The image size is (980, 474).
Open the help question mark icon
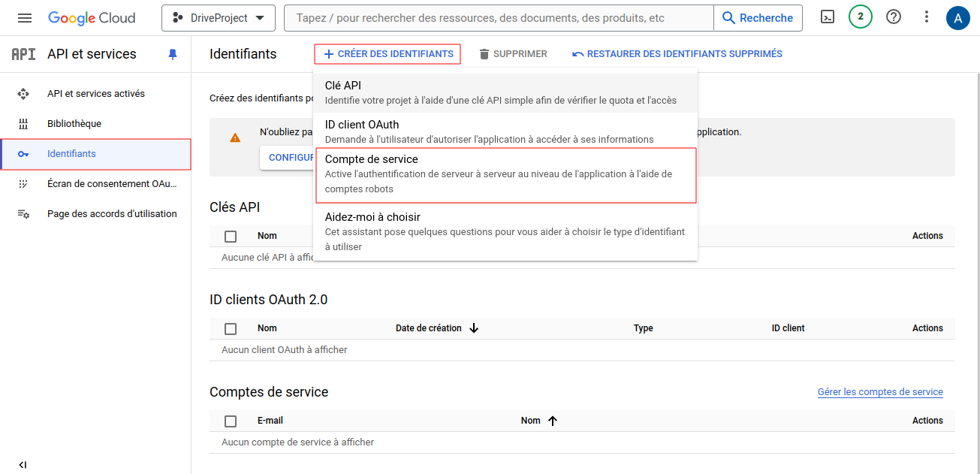pyautogui.click(x=894, y=16)
